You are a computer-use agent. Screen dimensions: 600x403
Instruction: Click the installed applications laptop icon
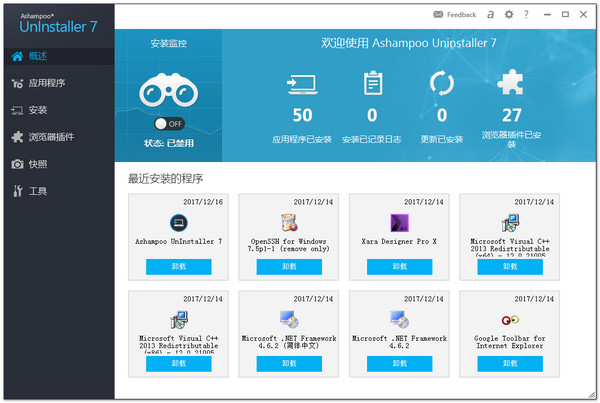click(302, 85)
